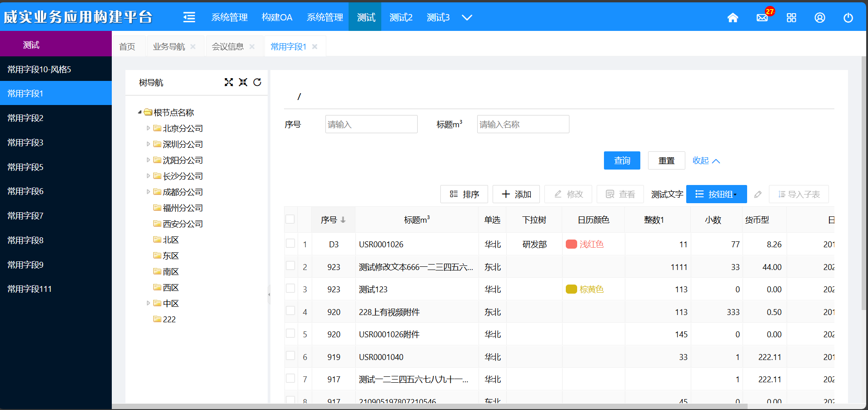The width and height of the screenshot is (868, 410).
Task: Expand the 深圳分公司 tree node arrow
Action: 148,144
